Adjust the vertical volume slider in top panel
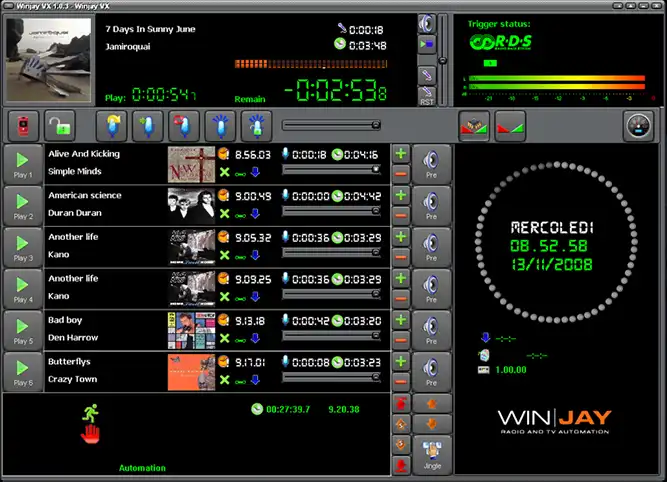Viewport: 667px width, 482px height. (x=443, y=60)
